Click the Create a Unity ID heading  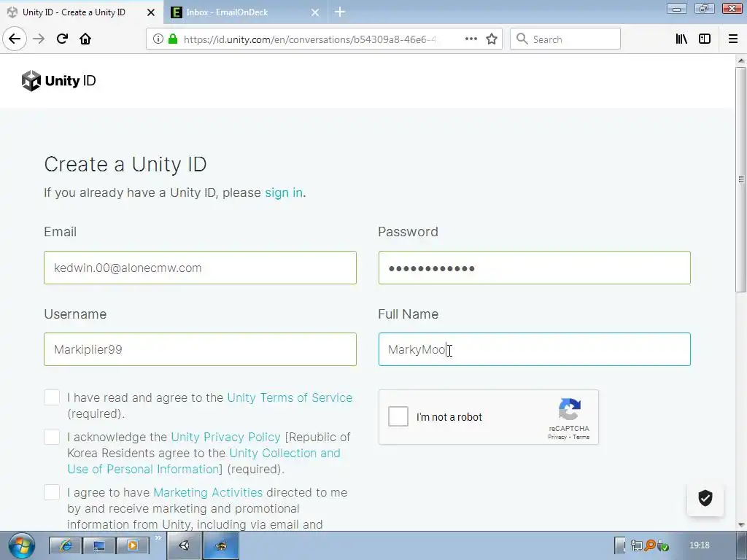tap(125, 165)
